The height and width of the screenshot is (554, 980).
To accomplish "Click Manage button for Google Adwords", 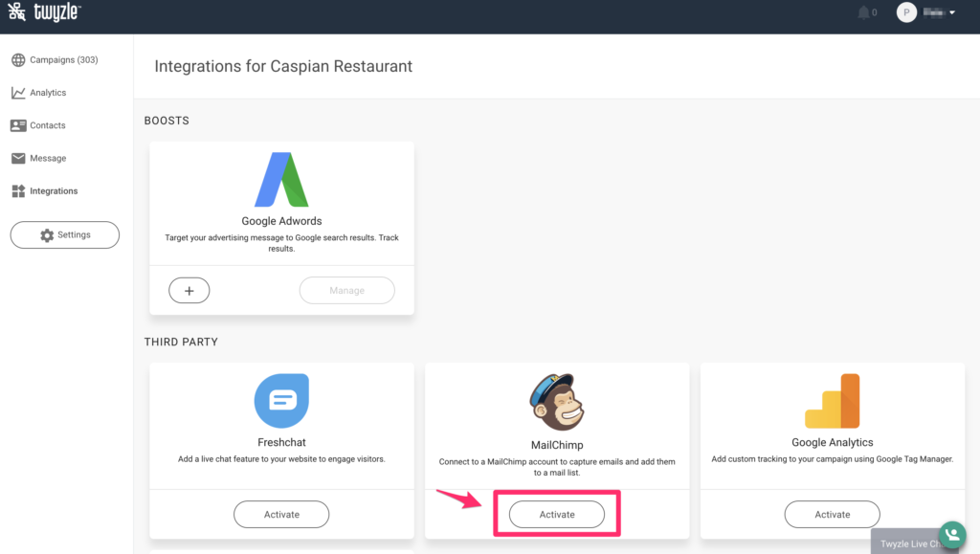I will [346, 291].
